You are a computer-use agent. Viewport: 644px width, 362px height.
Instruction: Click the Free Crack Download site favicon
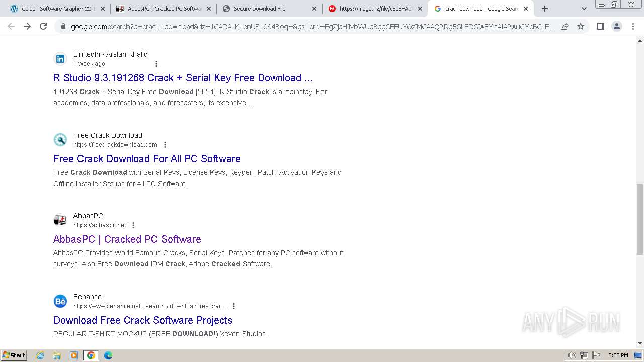pos(60,140)
